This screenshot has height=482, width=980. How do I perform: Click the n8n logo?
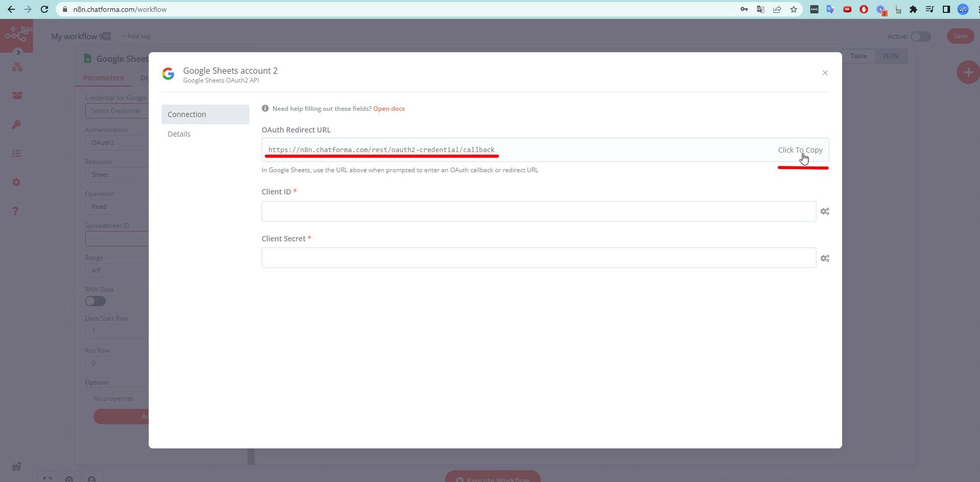tap(16, 36)
